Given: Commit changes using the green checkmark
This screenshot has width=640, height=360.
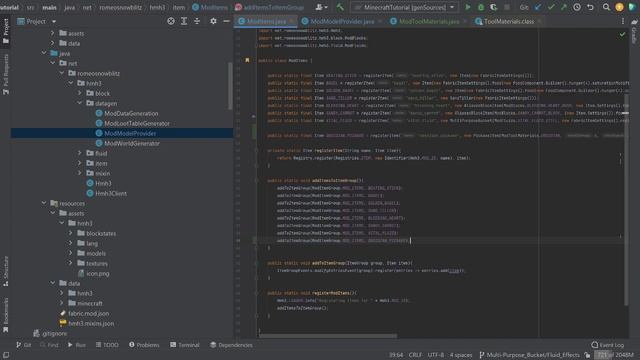Looking at the screenshot, I should tap(551, 7).
